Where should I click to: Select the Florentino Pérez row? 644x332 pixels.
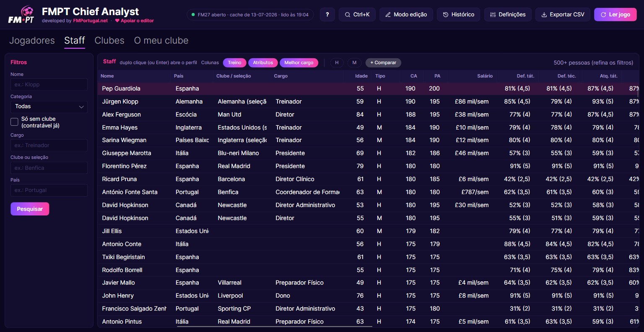tap(369, 166)
